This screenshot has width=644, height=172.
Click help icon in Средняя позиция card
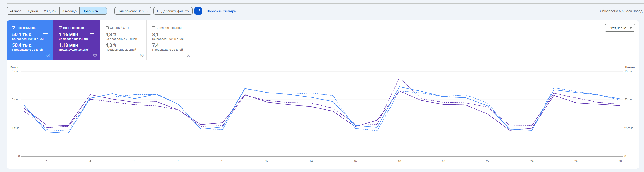(189, 55)
